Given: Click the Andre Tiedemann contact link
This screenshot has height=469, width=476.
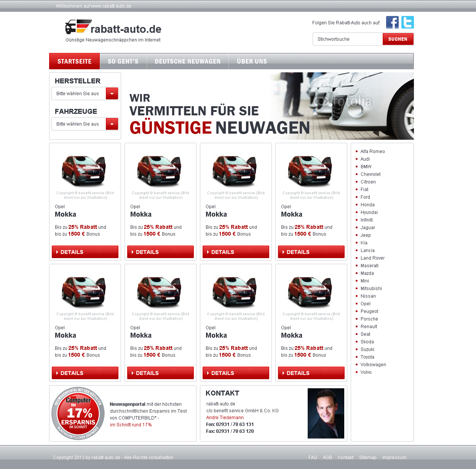Looking at the screenshot, I should pos(225,418).
